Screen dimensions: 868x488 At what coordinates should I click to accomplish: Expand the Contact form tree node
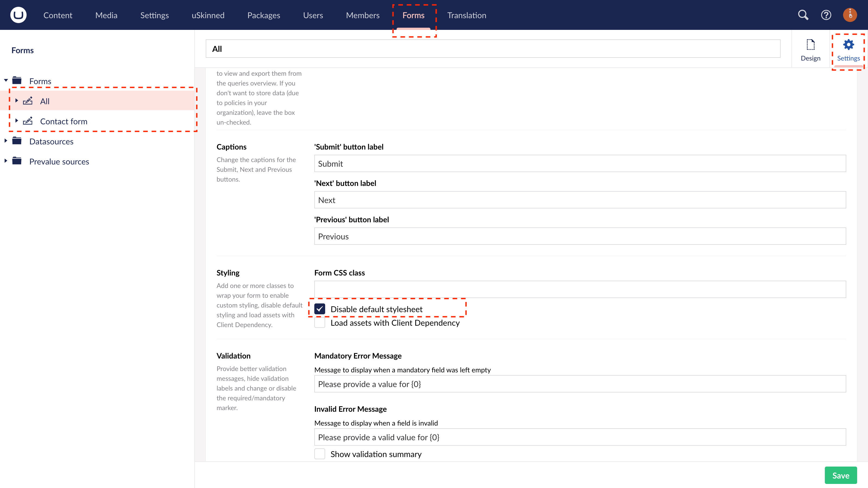pos(16,121)
